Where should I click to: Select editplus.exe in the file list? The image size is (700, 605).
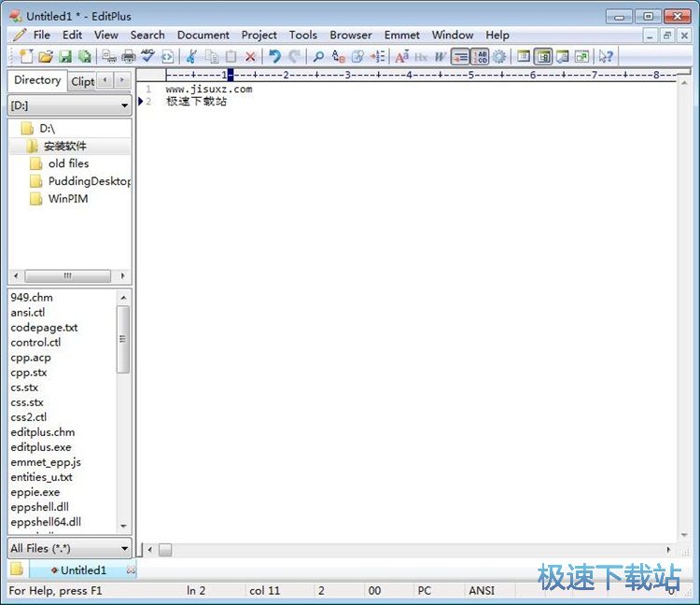(41, 447)
